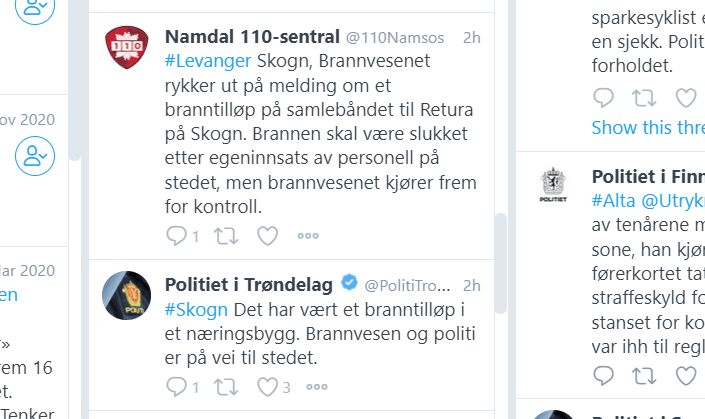Screen dimensions: 705x419
Task: Like the Politiet i Trøndelag tweet
Action: (x=267, y=386)
